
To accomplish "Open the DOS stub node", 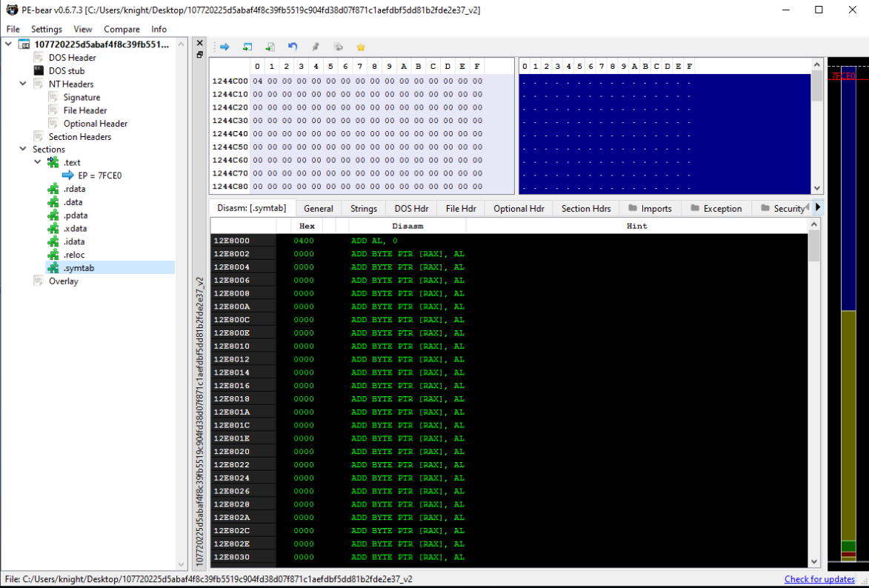I will [67, 71].
